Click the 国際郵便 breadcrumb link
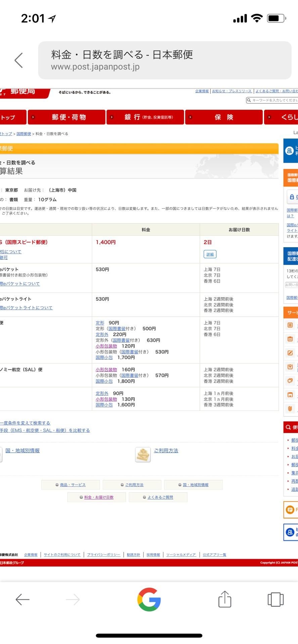The image size is (298, 644). click(24, 134)
